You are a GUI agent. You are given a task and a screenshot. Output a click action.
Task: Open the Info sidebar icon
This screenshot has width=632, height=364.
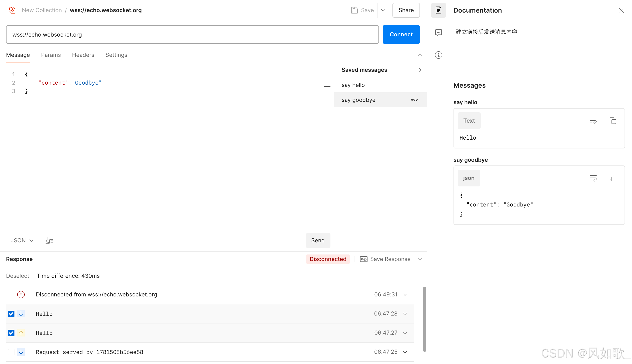click(x=438, y=55)
